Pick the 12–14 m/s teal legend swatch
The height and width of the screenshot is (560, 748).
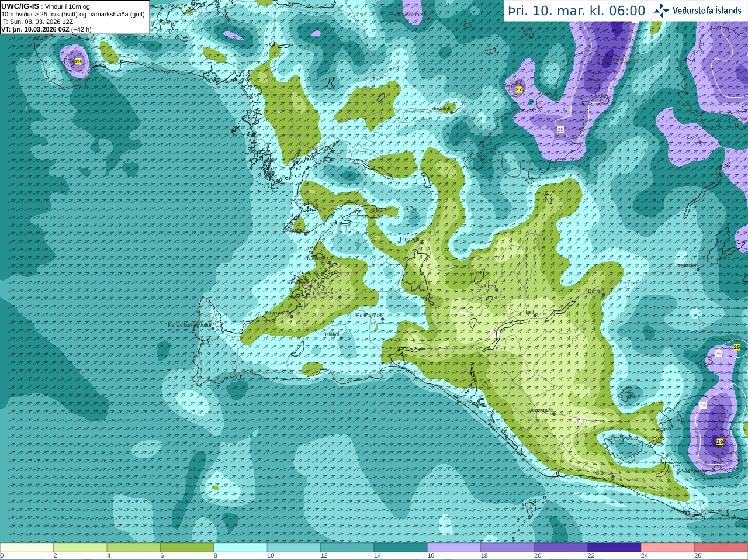coord(347,548)
